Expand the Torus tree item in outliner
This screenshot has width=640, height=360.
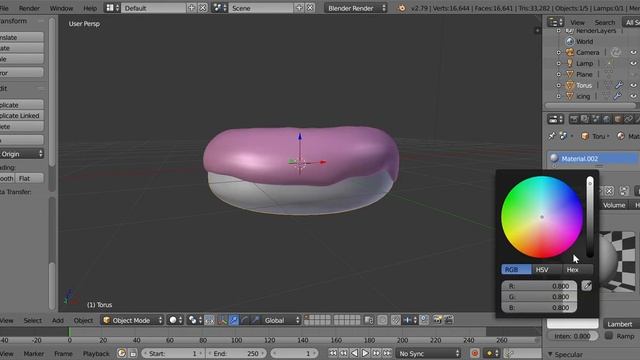coord(559,85)
